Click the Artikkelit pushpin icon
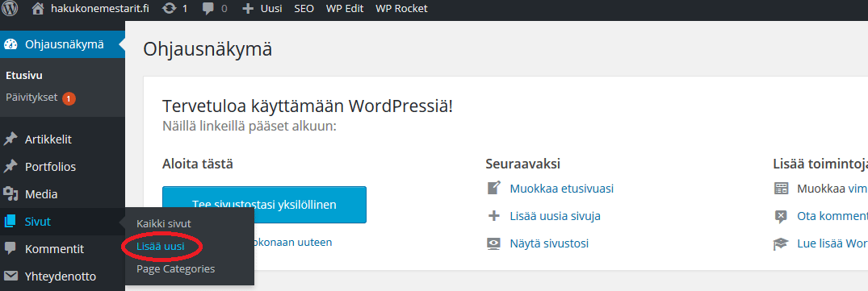 coord(10,139)
